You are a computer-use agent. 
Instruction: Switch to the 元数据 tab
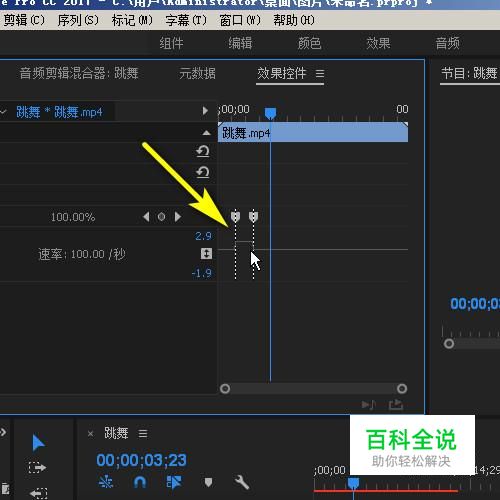point(197,73)
